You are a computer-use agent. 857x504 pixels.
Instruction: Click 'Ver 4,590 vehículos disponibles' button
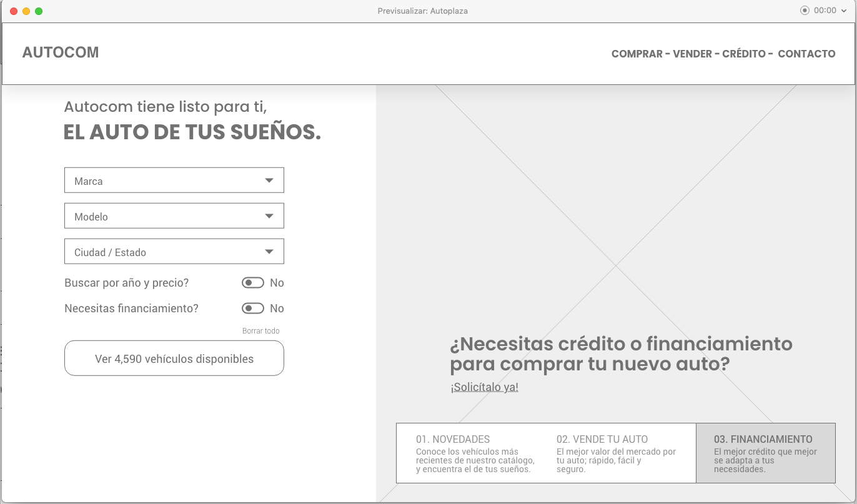click(x=174, y=358)
